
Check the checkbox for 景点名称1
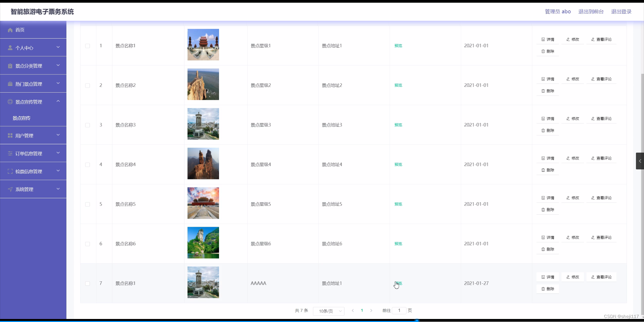[x=88, y=46]
